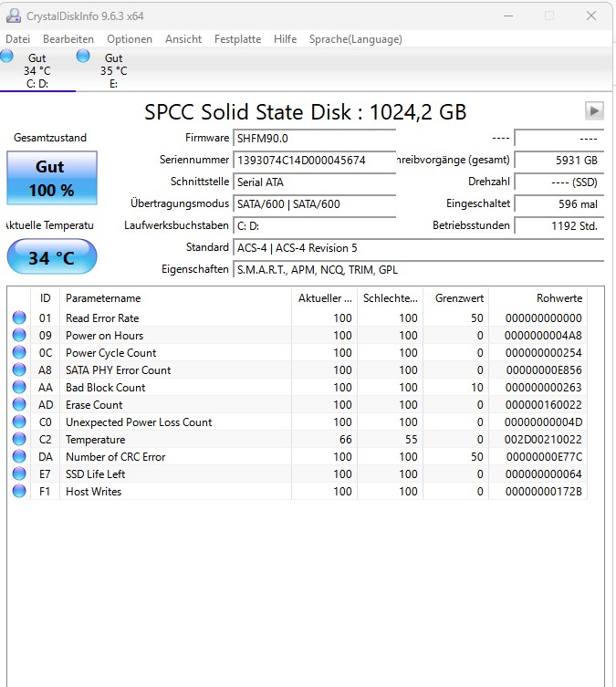Click the Gut 100 % health status button
This screenshot has width=616, height=687.
(51, 178)
